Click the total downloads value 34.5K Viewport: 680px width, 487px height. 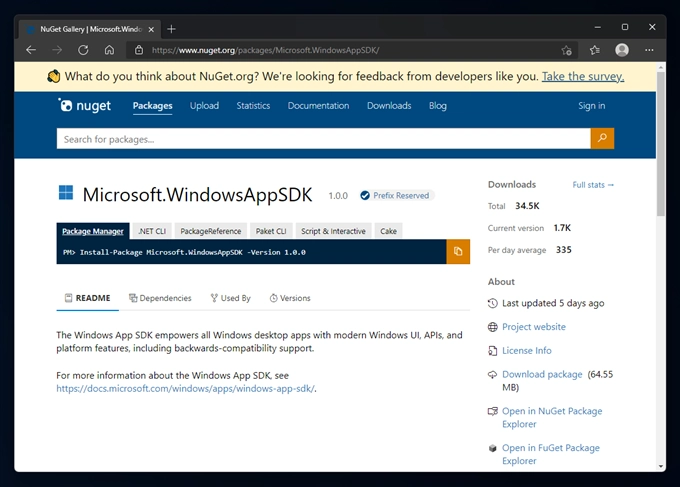pos(527,206)
